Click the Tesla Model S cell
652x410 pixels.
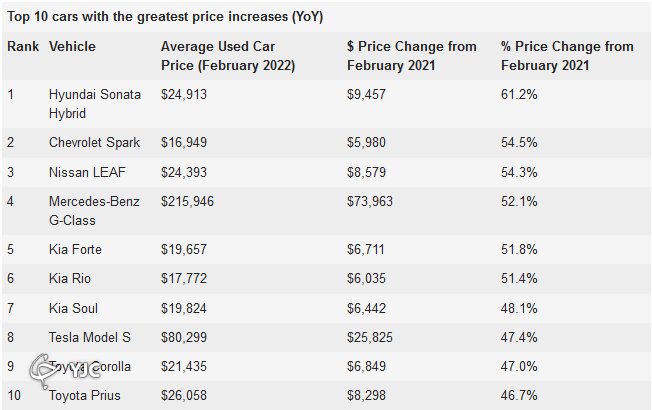click(x=91, y=338)
